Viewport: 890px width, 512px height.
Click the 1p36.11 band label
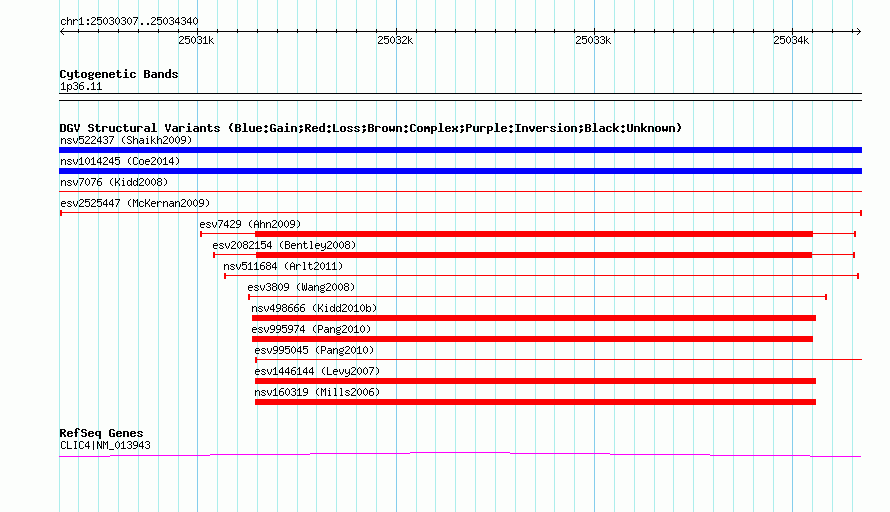coord(81,86)
